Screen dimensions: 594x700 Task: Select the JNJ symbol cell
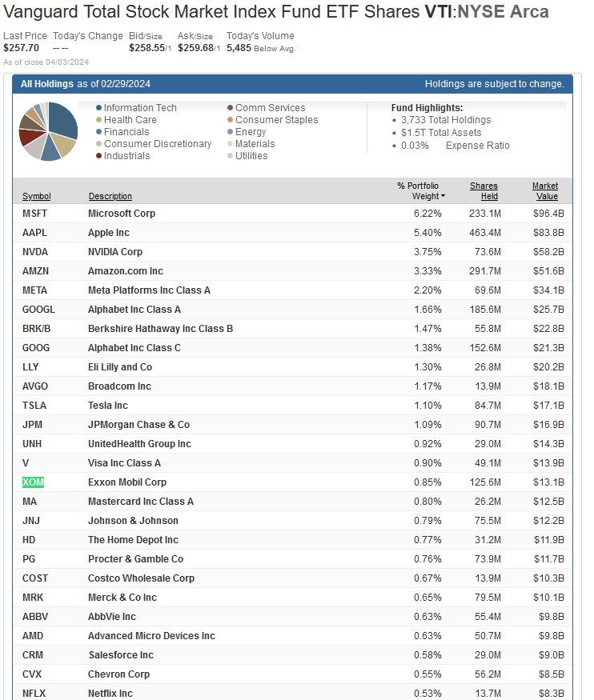30,521
